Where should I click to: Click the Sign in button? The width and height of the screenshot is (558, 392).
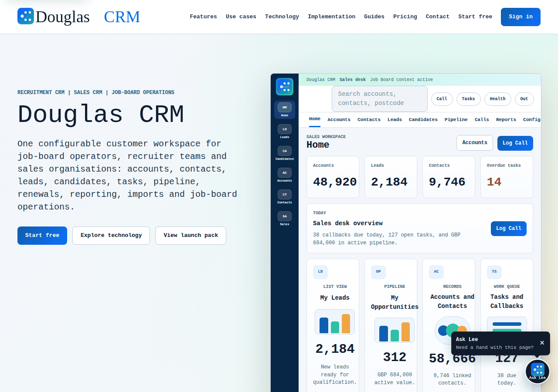[x=521, y=17]
